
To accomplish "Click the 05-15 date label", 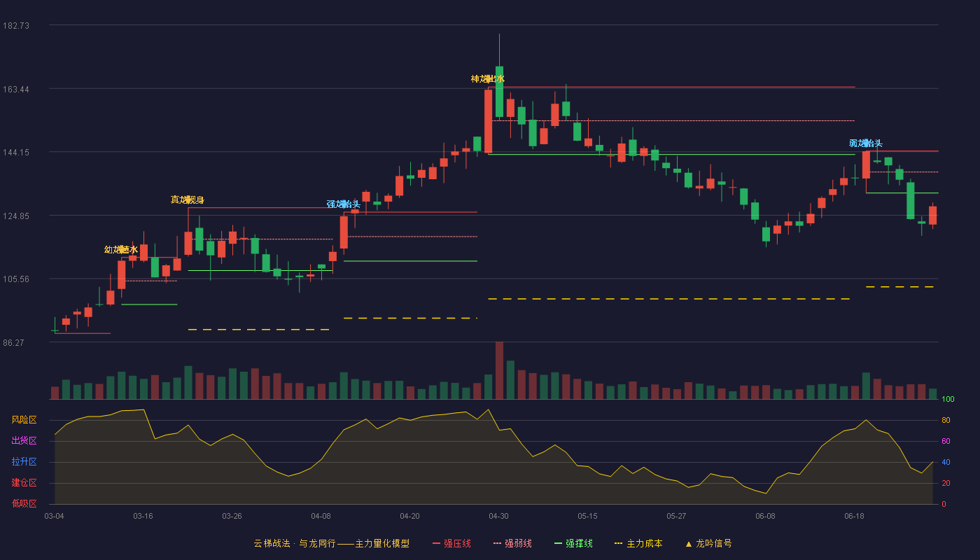I will [587, 516].
